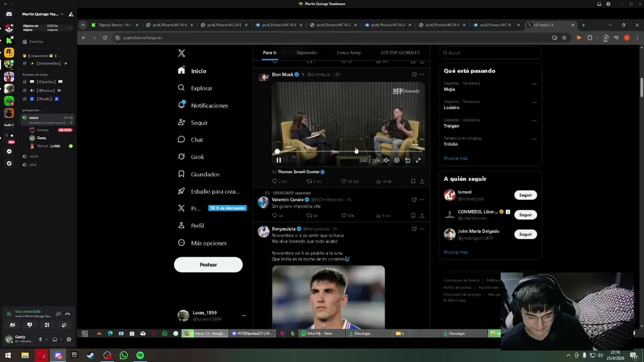644x362 pixels.
Task: Bookmark Elon Musk's post
Action: 413,181
